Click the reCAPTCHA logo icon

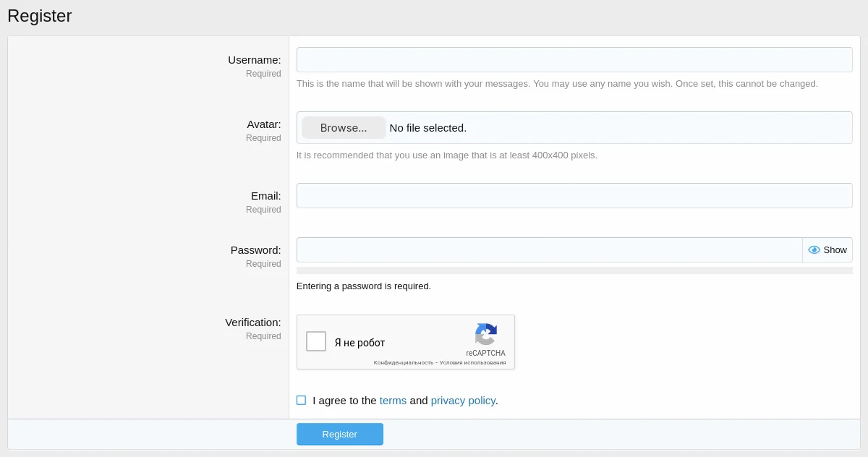[485, 335]
